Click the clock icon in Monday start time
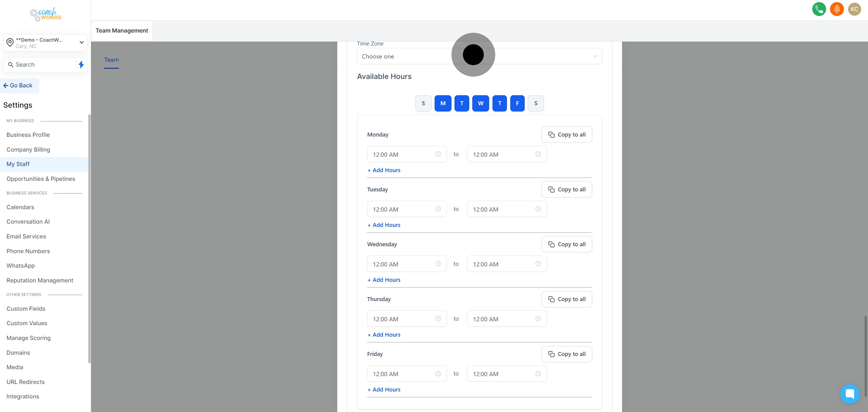 point(438,154)
